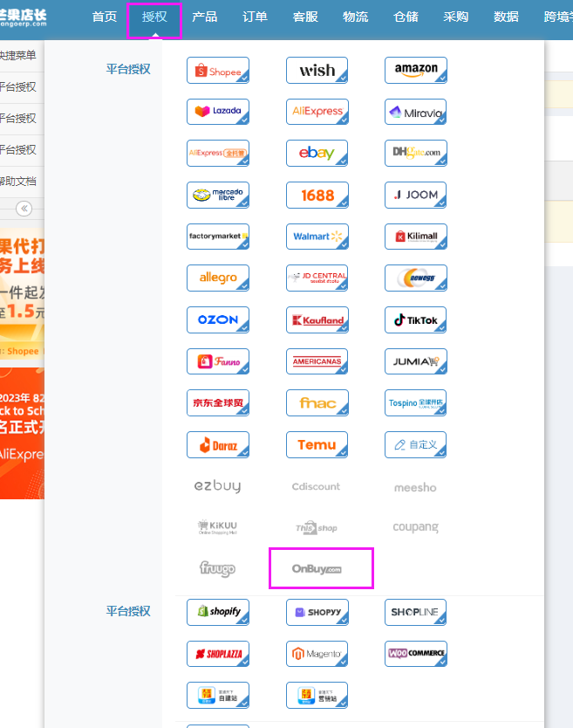The image size is (573, 728).
Task: Open the 授权 menu in navigation bar
Action: pyautogui.click(x=154, y=17)
